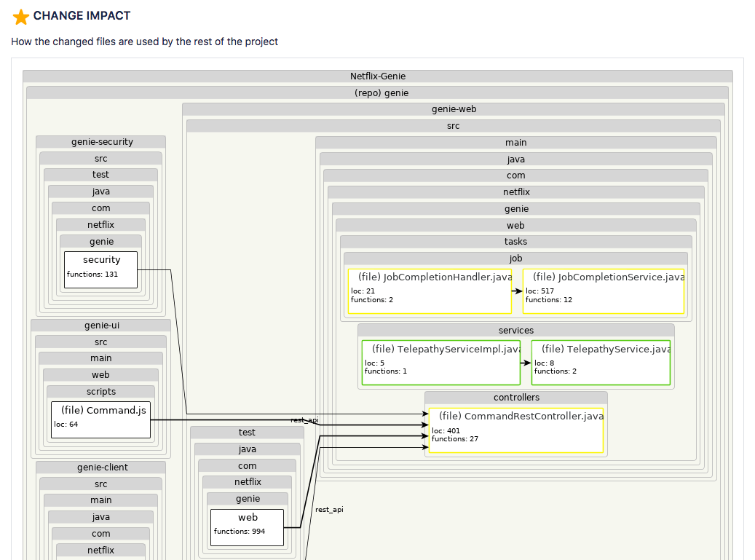Click the Netflix-Genie top-level header
This screenshot has width=755, height=560.
[x=377, y=76]
